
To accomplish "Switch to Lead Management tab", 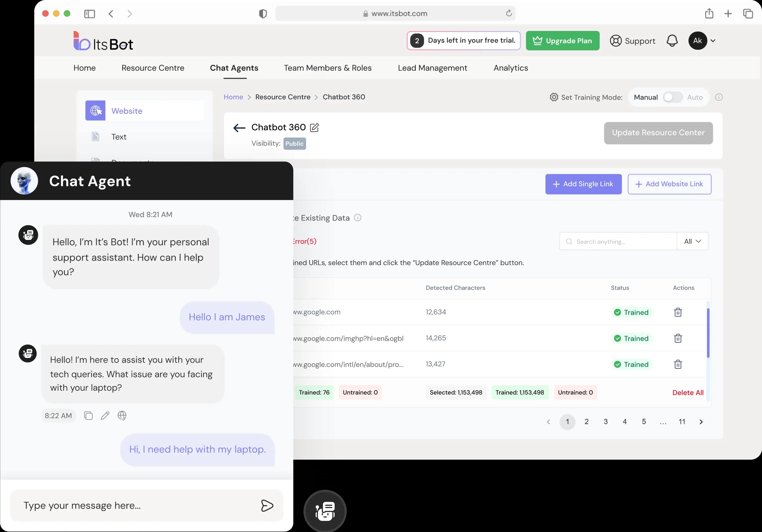I will click(432, 68).
